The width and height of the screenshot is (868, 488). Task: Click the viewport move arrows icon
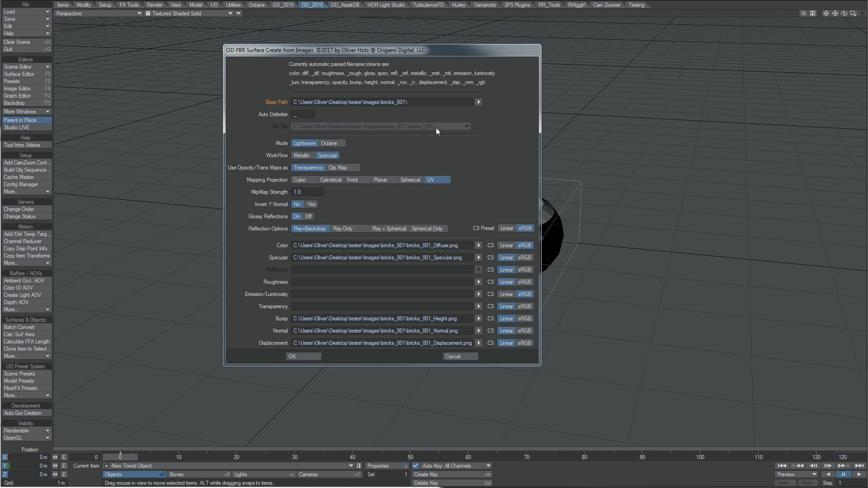tap(835, 13)
